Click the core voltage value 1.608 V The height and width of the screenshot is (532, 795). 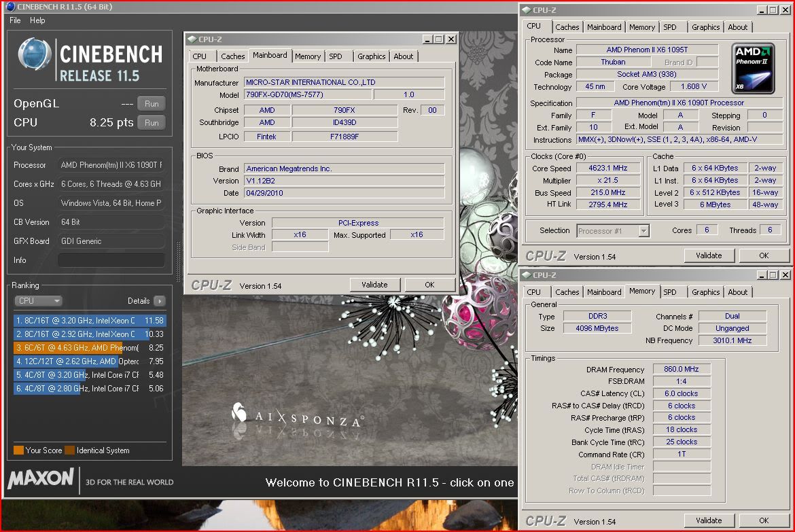[694, 87]
